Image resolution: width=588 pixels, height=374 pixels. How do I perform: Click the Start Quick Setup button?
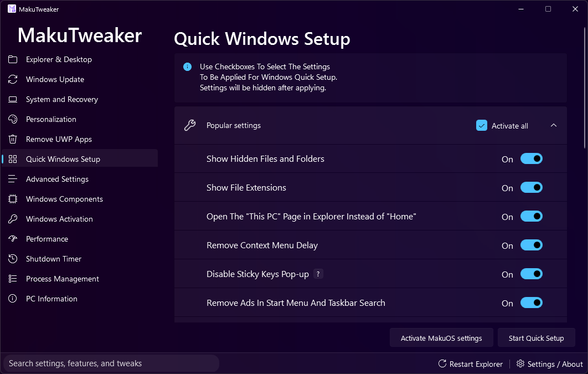(537, 337)
